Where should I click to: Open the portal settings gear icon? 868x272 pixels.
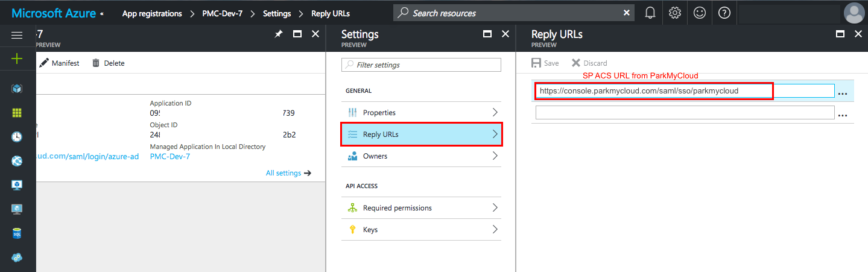675,13
